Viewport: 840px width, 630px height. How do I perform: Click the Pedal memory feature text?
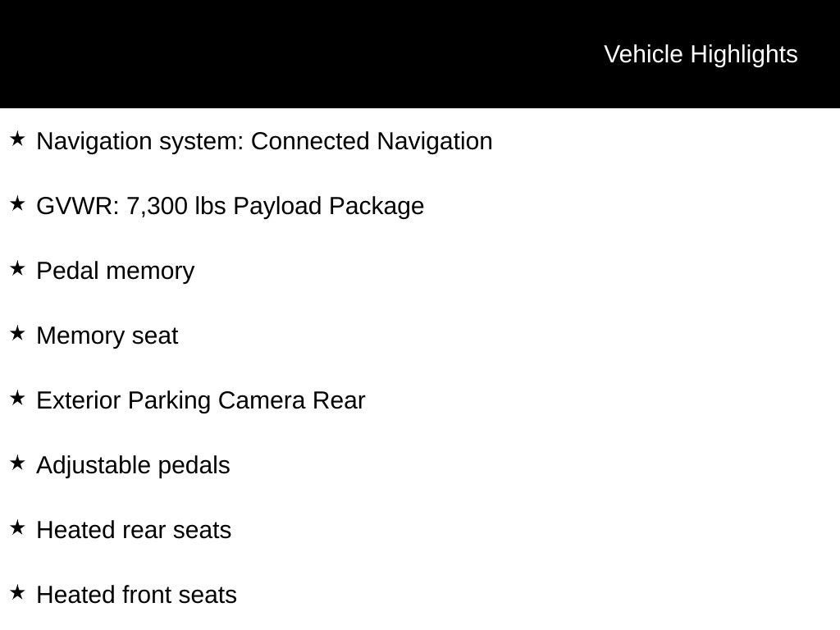pyautogui.click(x=116, y=271)
